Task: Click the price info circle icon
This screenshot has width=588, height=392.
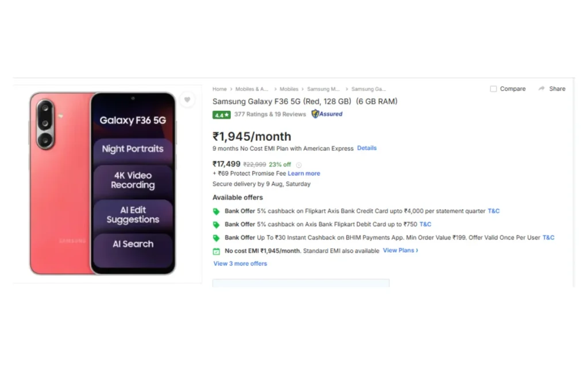Action: 299,165
